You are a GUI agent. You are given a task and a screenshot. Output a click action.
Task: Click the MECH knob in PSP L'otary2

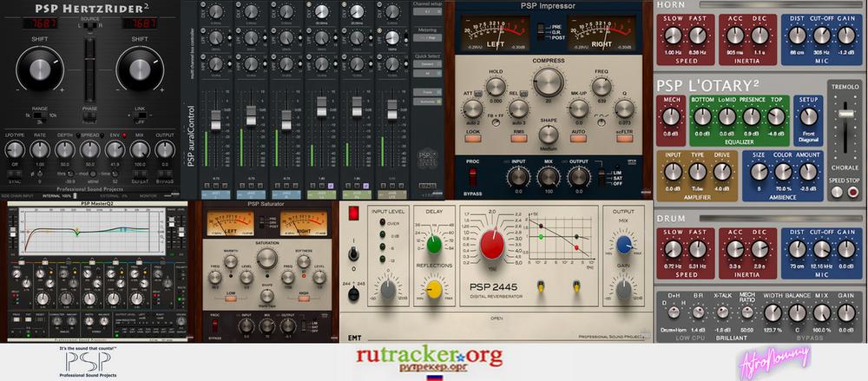click(670, 116)
